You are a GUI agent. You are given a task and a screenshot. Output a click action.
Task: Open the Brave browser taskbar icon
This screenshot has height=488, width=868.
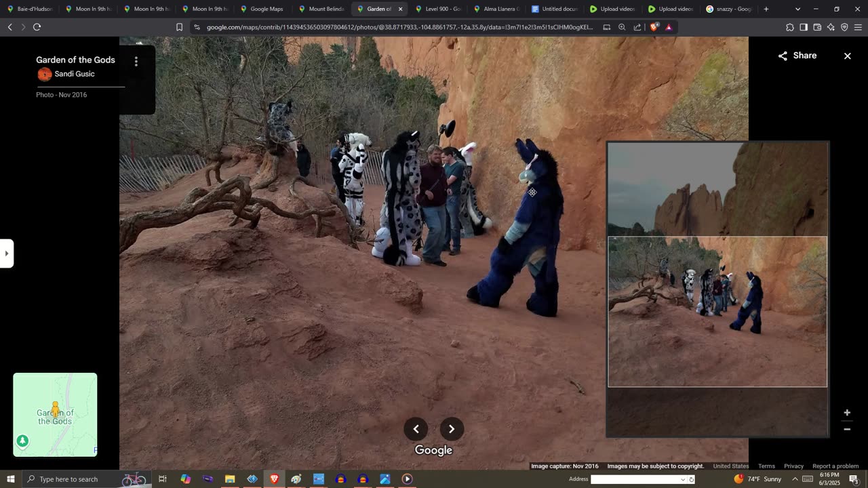coord(274,479)
